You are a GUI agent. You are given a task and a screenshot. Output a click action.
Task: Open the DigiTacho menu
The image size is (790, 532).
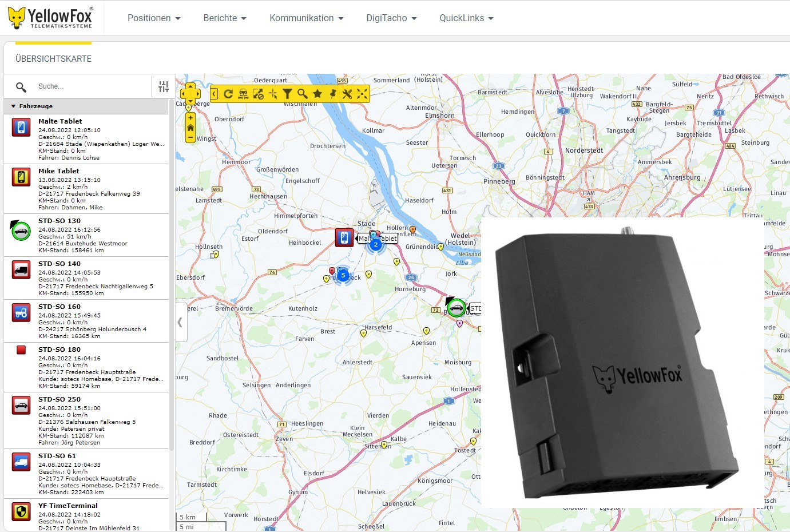pos(391,18)
